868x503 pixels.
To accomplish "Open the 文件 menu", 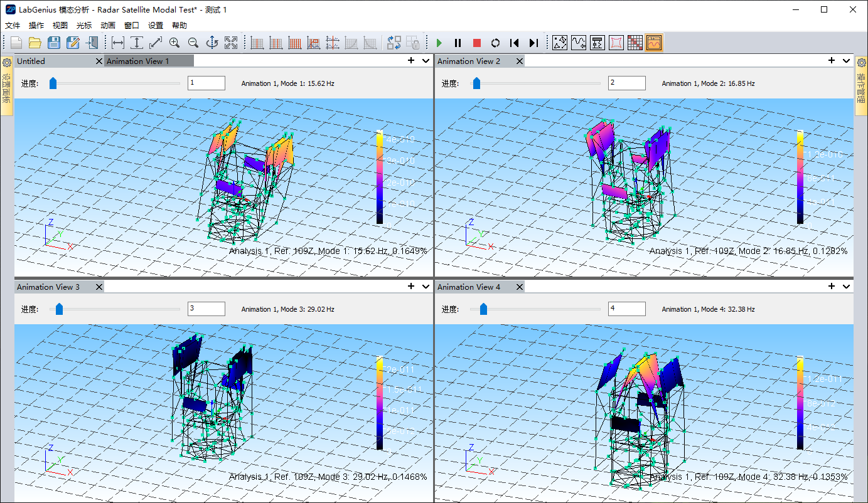I will (x=13, y=25).
